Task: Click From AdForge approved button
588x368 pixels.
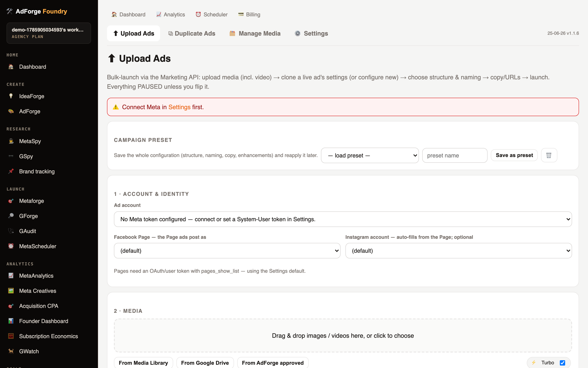Action: (273, 363)
